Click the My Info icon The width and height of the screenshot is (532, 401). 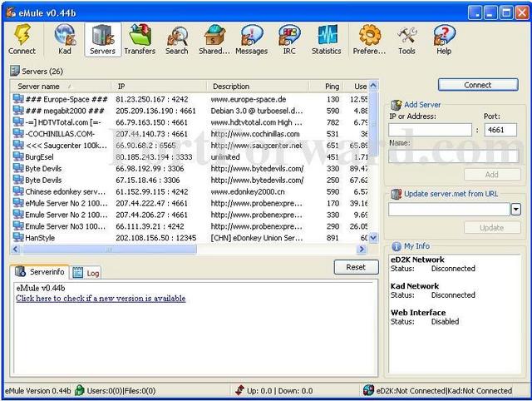pos(396,246)
